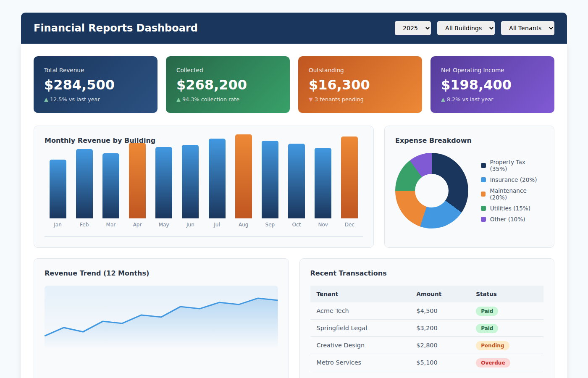Click the Total Revenue upward trend arrow

[x=46, y=100]
